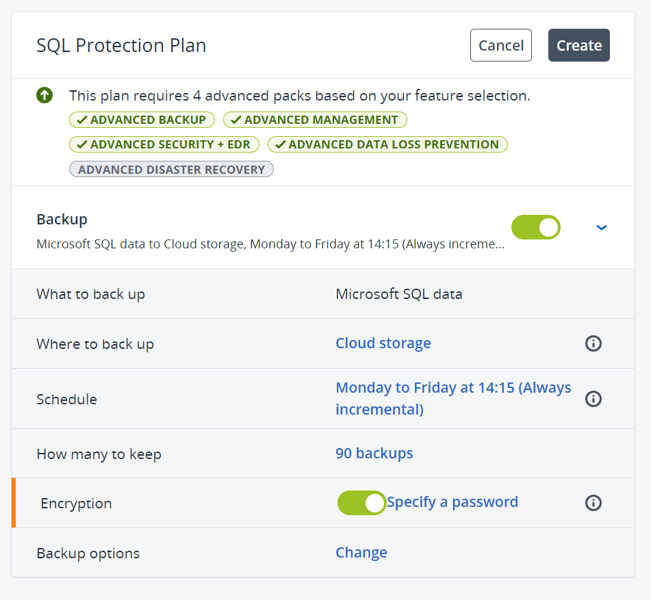Click Specify a password link
The height and width of the screenshot is (600, 651).
pos(452,502)
